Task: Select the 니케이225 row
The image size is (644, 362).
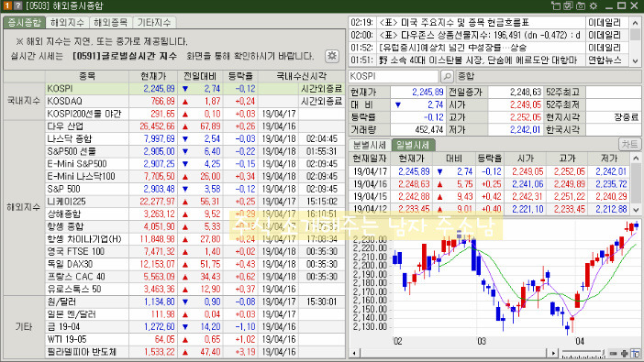Action: [x=194, y=202]
